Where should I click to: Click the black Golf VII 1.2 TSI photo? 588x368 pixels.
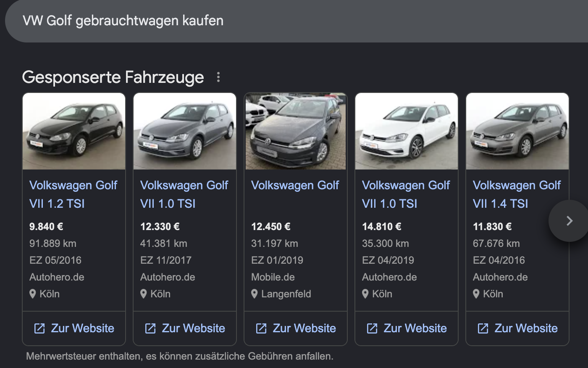pos(74,131)
